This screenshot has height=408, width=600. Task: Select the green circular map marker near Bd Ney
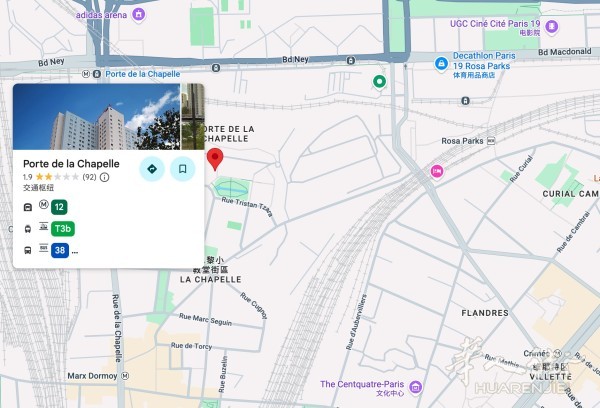[379, 82]
